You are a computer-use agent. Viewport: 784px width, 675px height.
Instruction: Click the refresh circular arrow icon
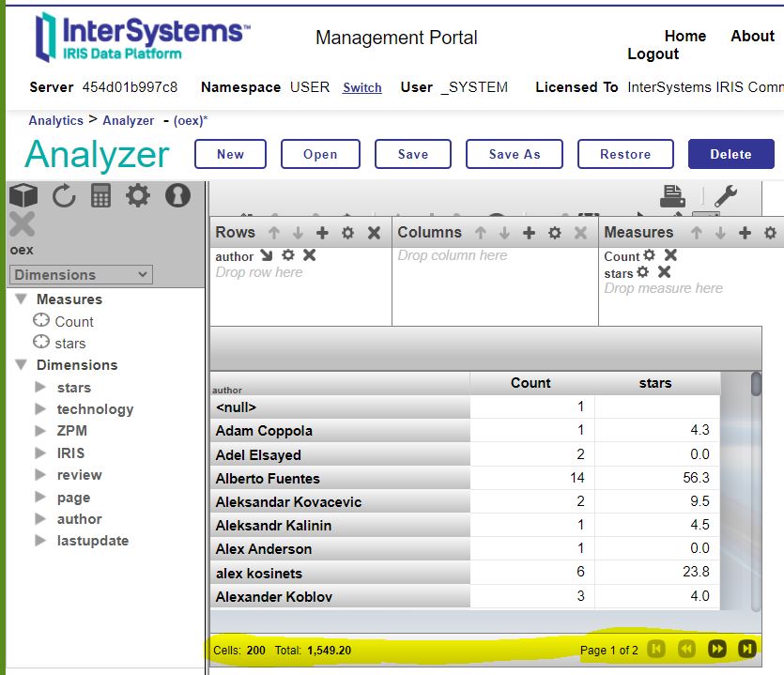click(63, 195)
